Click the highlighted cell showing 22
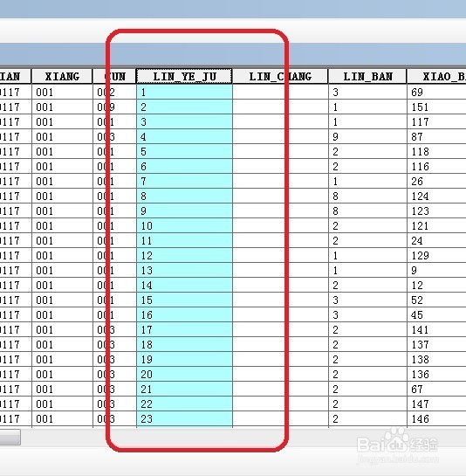 (184, 404)
